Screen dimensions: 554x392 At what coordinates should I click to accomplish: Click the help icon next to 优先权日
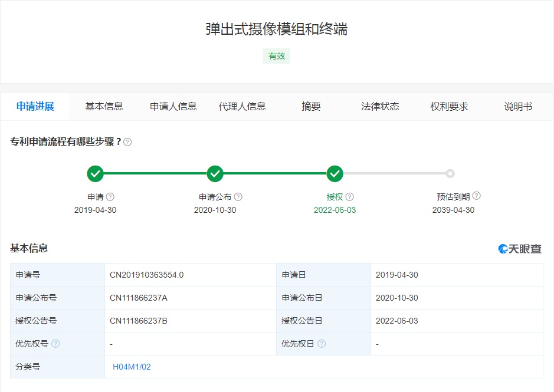click(x=322, y=344)
